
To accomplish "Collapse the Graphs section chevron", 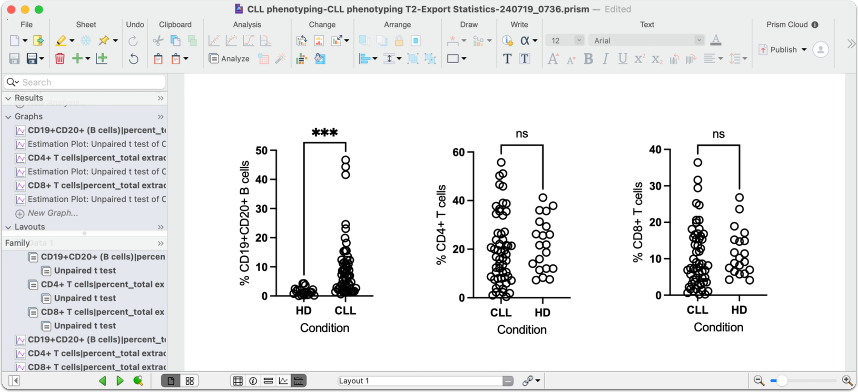I will click(8, 117).
